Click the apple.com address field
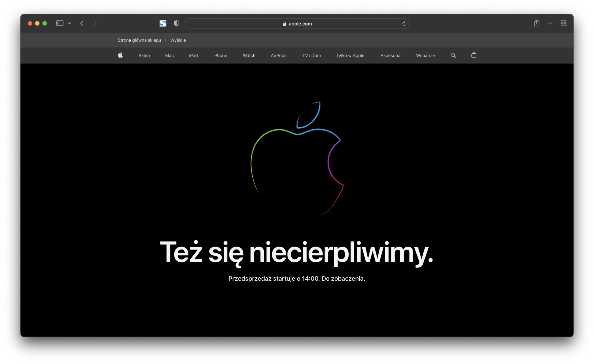 297,23
